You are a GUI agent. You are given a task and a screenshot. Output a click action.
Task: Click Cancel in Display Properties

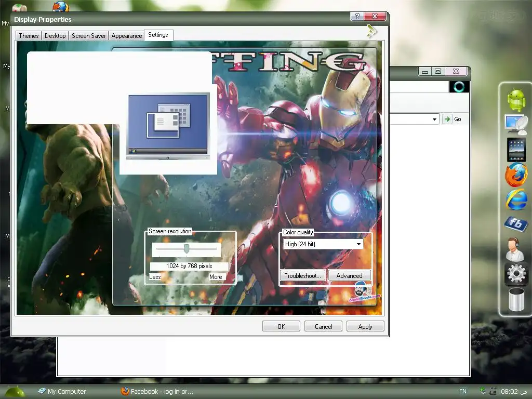point(323,326)
